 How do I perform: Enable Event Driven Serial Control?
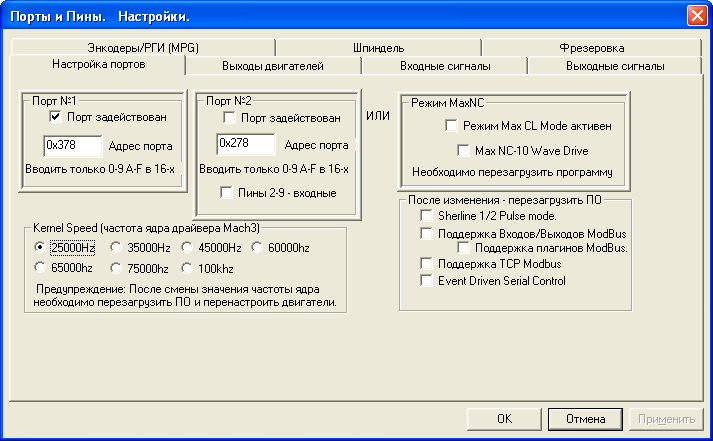pos(427,281)
